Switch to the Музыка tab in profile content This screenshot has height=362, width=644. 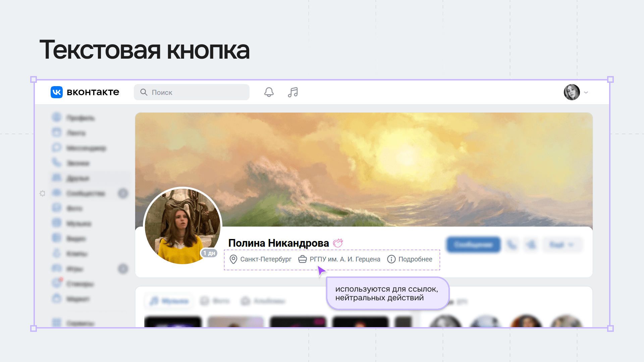tap(169, 301)
